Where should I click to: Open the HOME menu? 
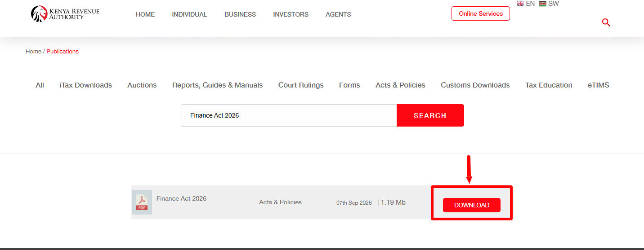(x=145, y=14)
